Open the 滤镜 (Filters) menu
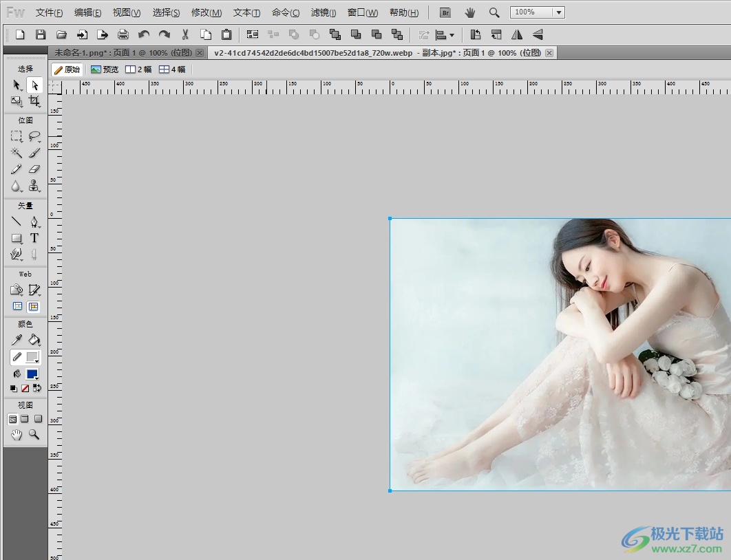The width and height of the screenshot is (731, 560). tap(324, 12)
